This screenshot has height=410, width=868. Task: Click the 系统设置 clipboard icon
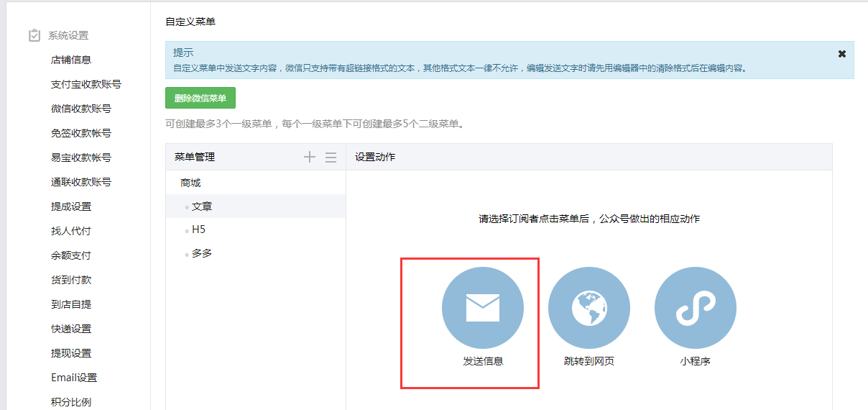[x=34, y=35]
